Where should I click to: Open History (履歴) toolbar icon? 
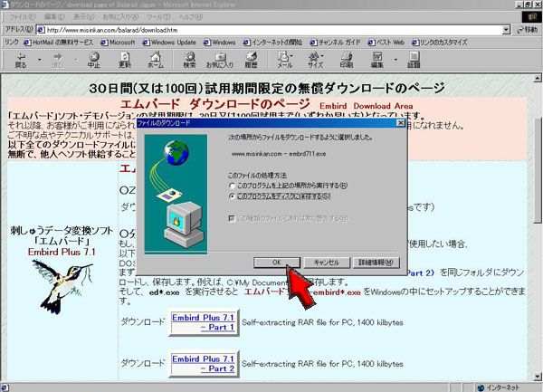[x=251, y=60]
